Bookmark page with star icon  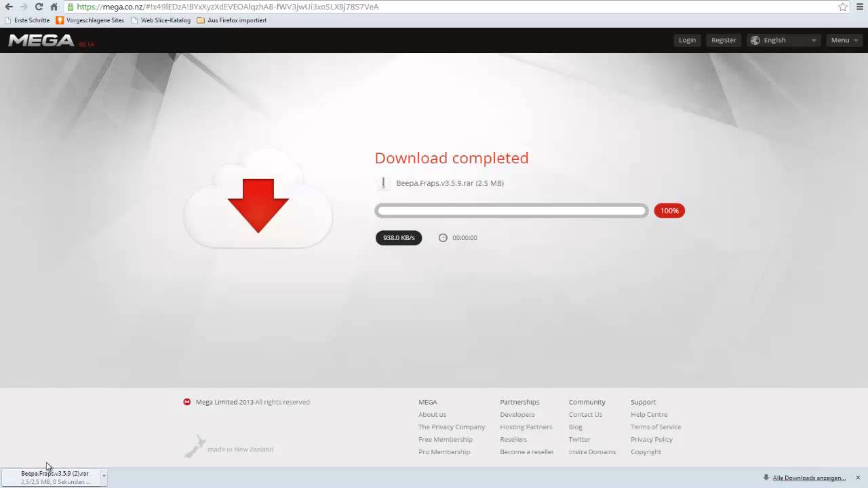(x=843, y=7)
